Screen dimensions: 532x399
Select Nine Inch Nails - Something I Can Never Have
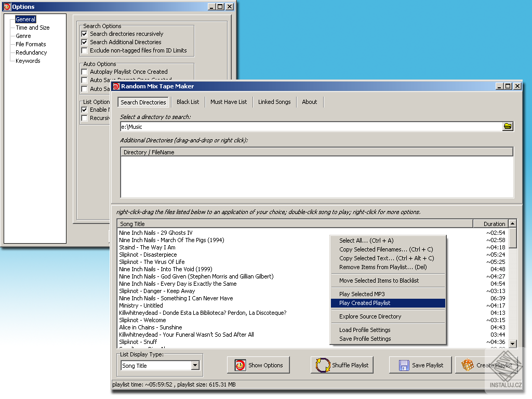(x=176, y=299)
